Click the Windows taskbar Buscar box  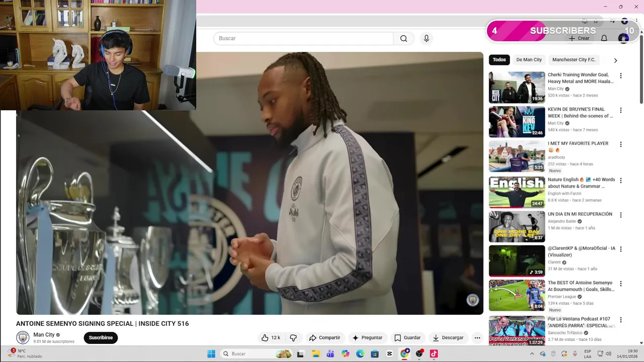click(257, 353)
